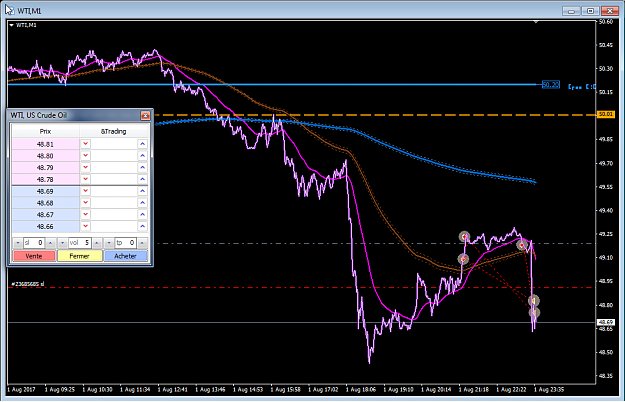Click the Prix column header

pos(45,131)
